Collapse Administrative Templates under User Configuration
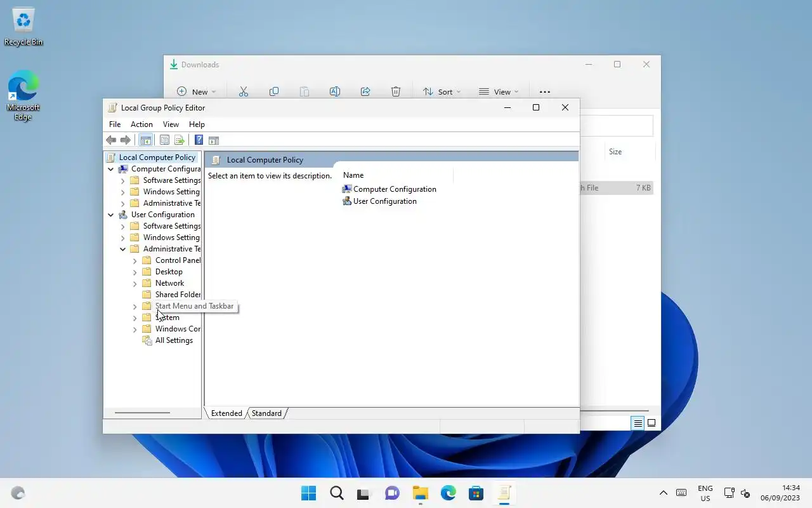 tap(123, 249)
